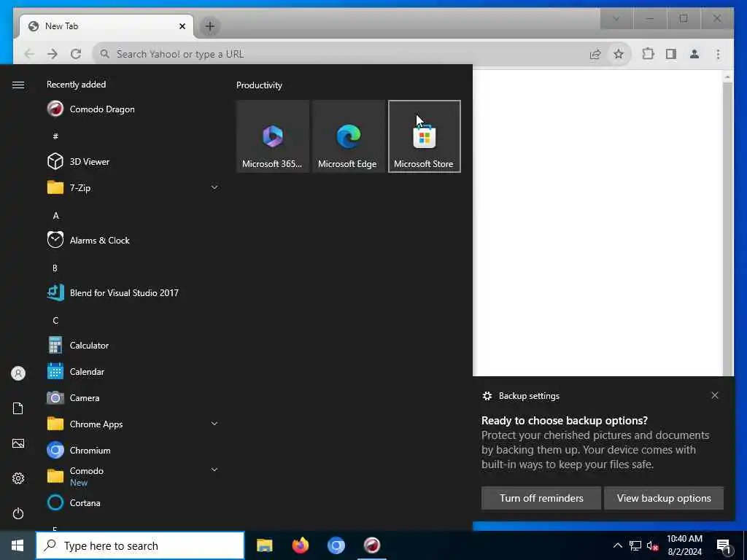
Task: Open Settings gear in Start sidebar
Action: click(18, 478)
